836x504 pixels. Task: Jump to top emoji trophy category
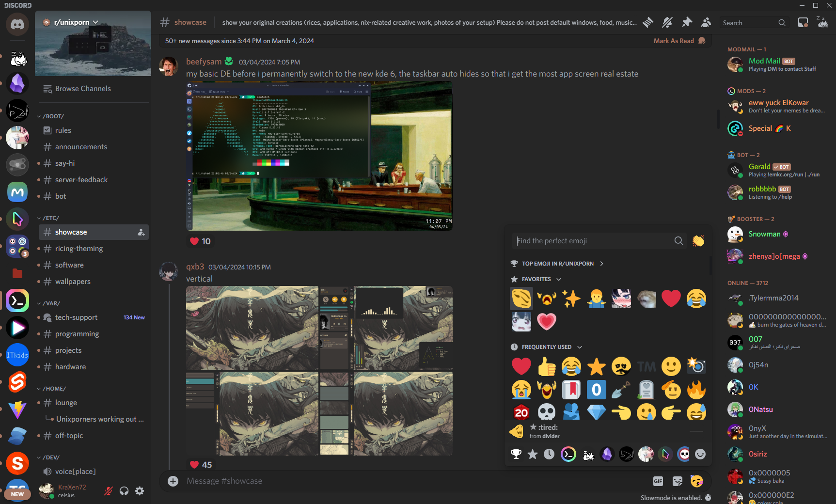516,454
